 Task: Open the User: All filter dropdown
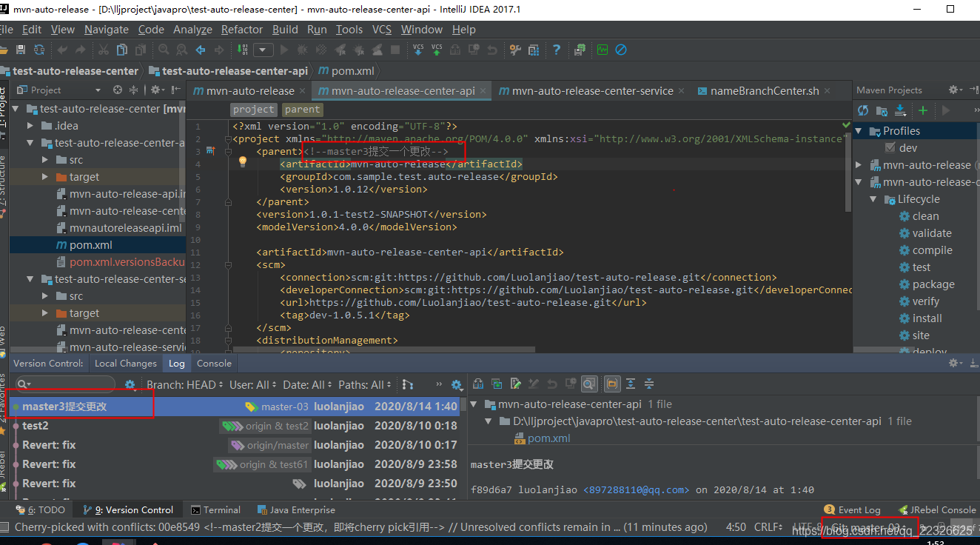(x=253, y=384)
